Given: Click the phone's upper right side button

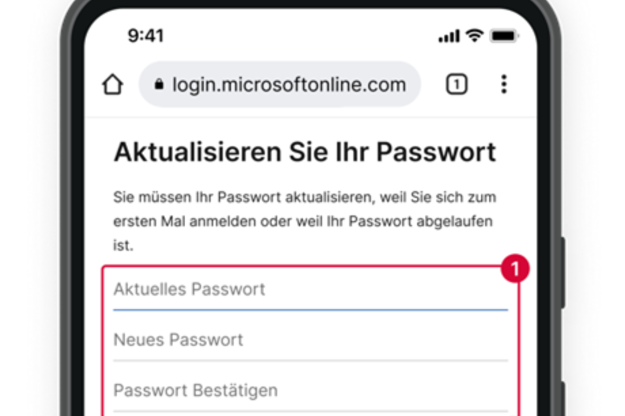Looking at the screenshot, I should click(x=563, y=273).
